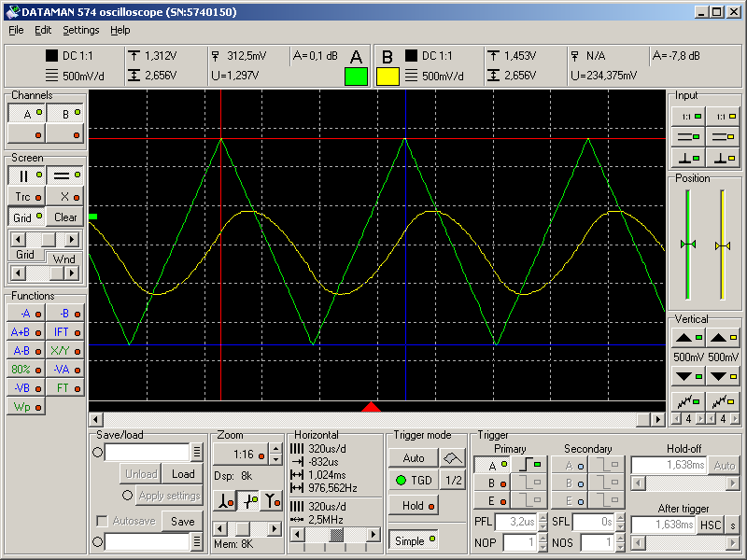The width and height of the screenshot is (747, 560).
Task: Click the trigger mode waveform icon button
Action: pyautogui.click(x=452, y=458)
